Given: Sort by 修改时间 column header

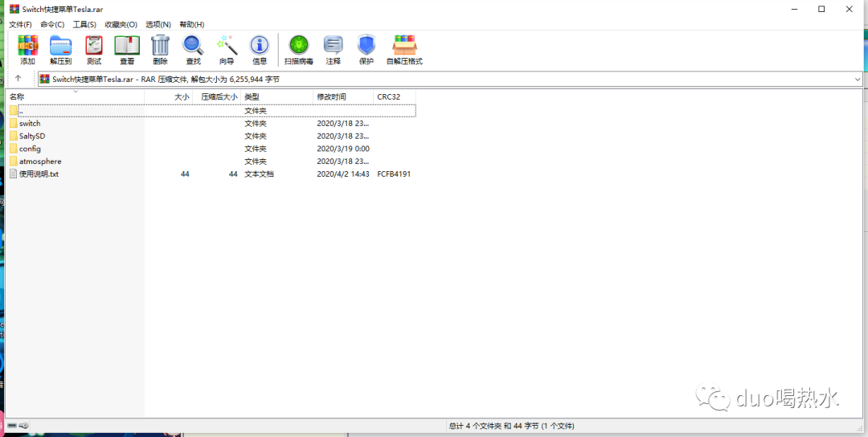Looking at the screenshot, I should (x=343, y=96).
